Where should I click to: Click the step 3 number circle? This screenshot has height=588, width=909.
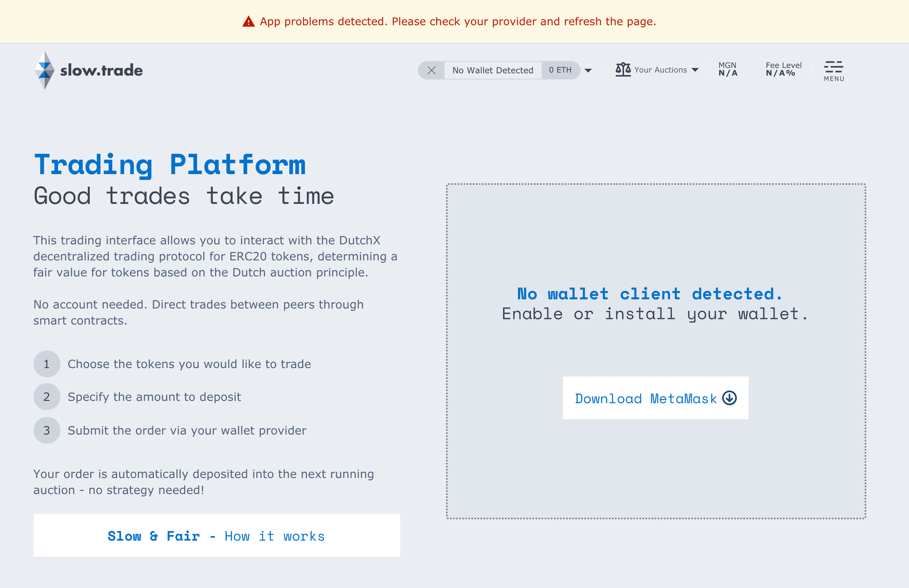point(47,430)
